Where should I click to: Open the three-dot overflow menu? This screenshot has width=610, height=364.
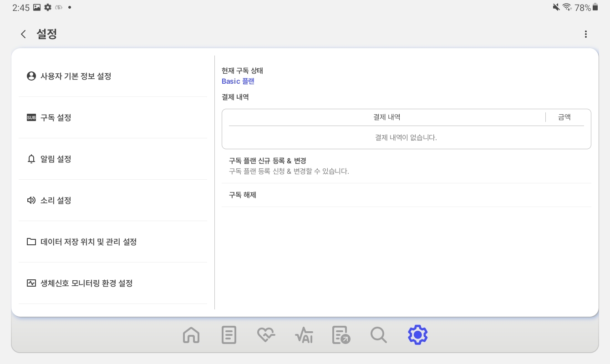click(x=586, y=34)
